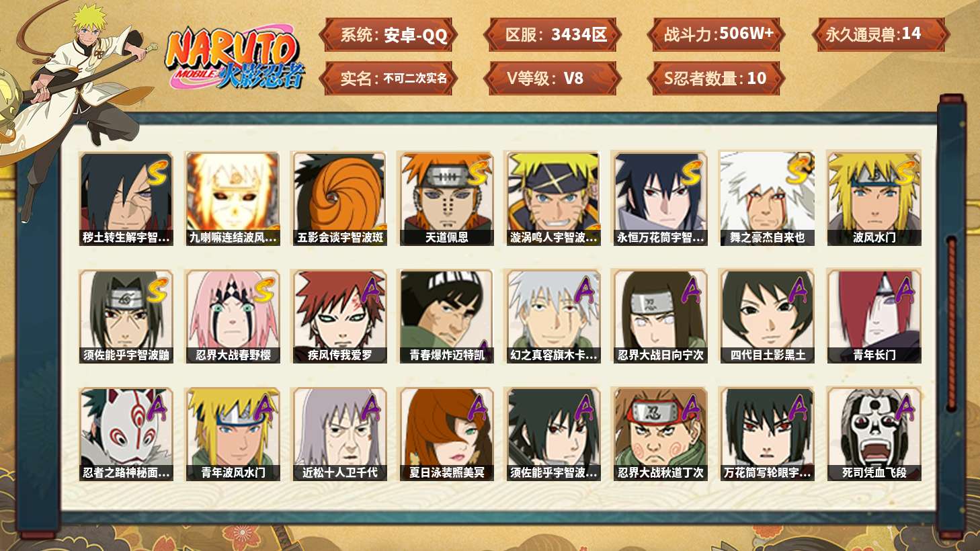Tap the 夏日泳装照美冥 ninja card

(x=446, y=434)
